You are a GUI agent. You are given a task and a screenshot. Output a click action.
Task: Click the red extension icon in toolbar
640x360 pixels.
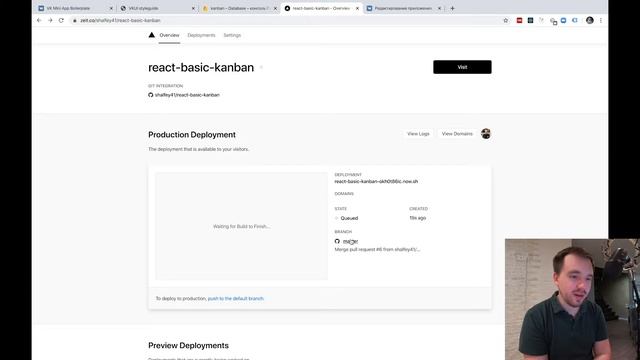click(519, 20)
